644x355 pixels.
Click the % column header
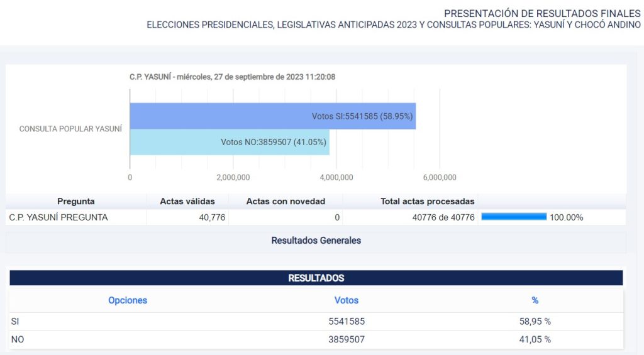point(535,300)
